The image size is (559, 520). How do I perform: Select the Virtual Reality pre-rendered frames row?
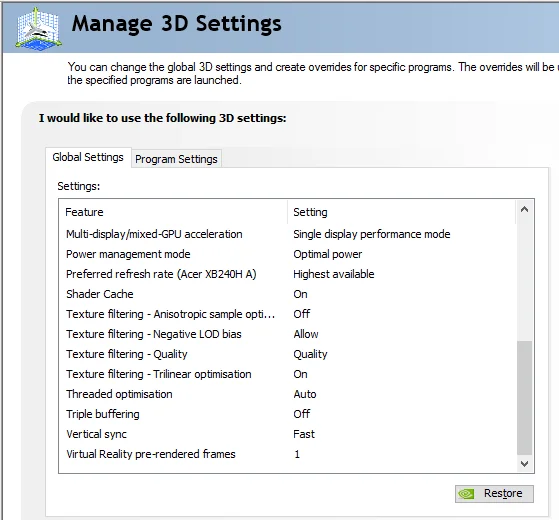[x=287, y=454]
